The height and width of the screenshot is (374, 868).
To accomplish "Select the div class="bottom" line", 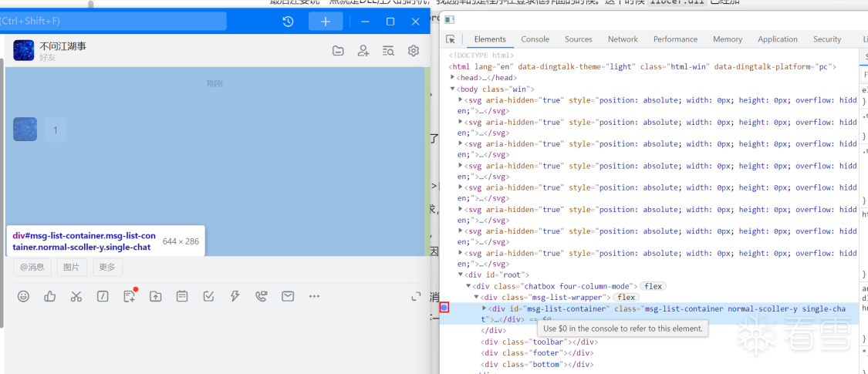I will 537,364.
